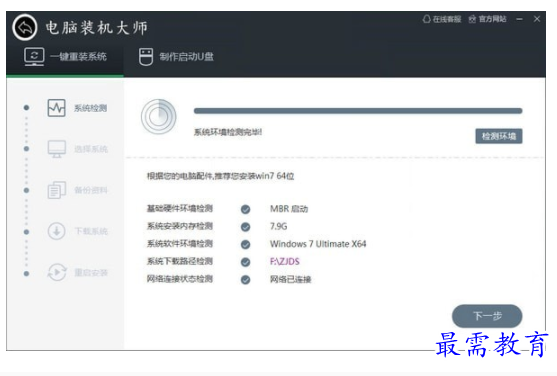Image resolution: width=557 pixels, height=376 pixels.
Task: Click the restart install circular icon
Action: click(x=57, y=273)
